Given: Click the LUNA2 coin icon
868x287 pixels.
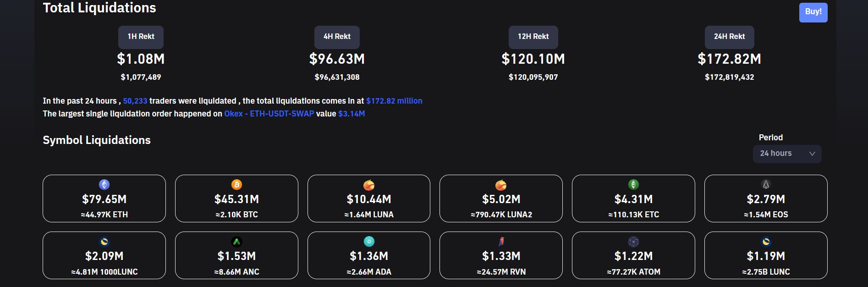Looking at the screenshot, I should (x=501, y=185).
